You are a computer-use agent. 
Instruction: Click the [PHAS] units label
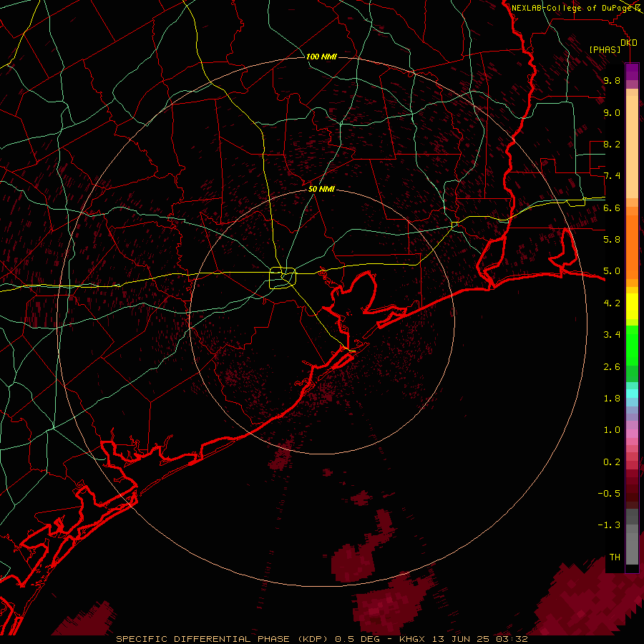[605, 49]
